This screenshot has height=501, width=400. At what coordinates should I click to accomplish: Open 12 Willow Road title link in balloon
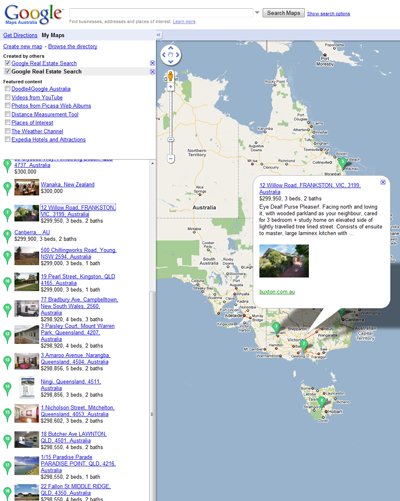(310, 188)
